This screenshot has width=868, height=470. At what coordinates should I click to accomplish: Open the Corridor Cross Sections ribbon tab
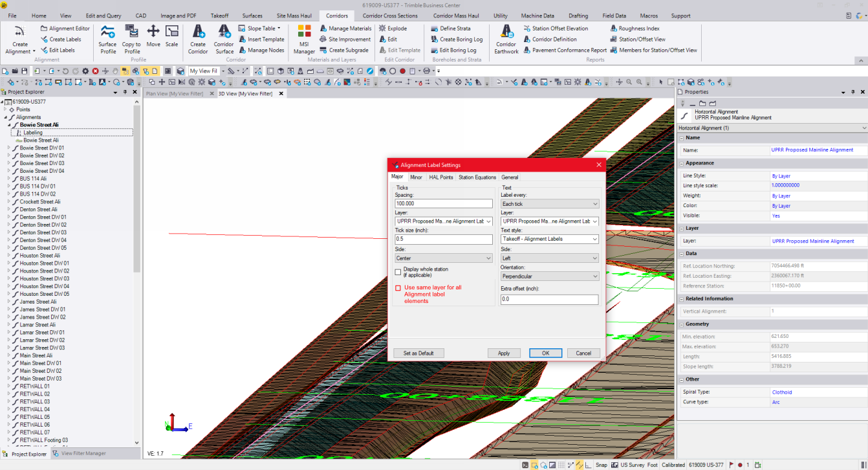click(x=390, y=16)
